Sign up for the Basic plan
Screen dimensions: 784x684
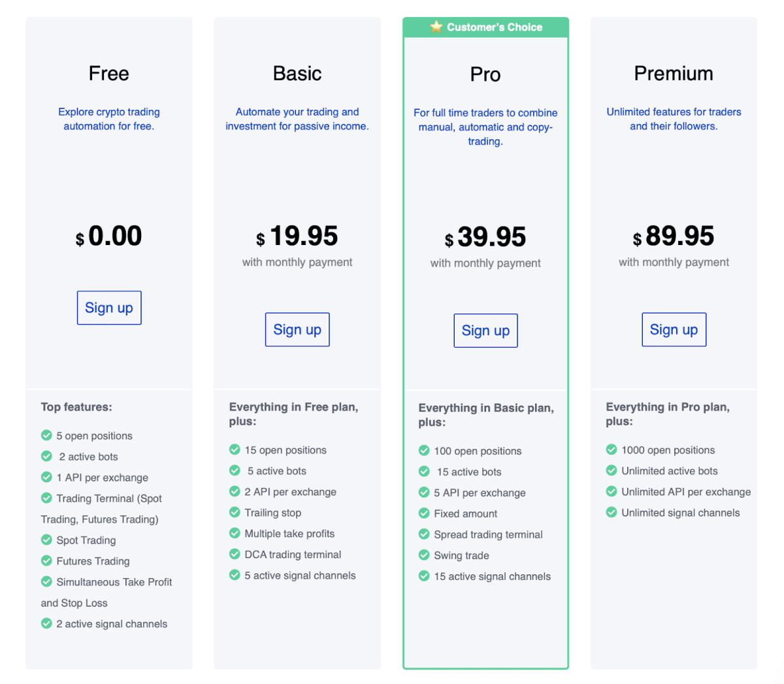297,329
